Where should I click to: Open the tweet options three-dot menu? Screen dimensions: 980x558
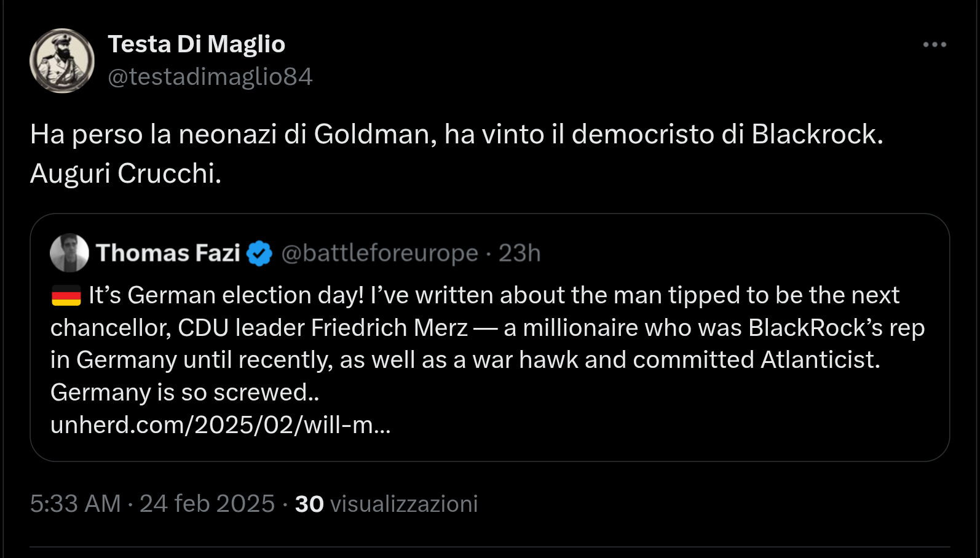935,44
